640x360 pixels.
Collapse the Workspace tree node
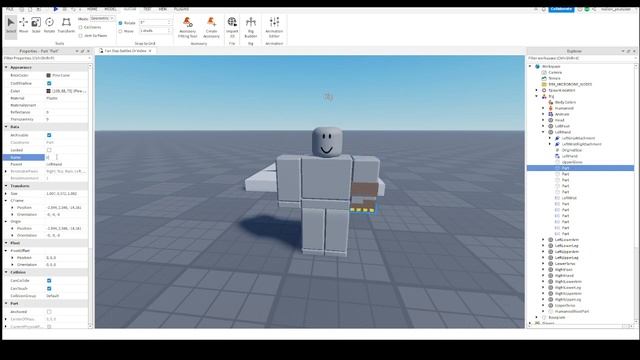(x=530, y=66)
